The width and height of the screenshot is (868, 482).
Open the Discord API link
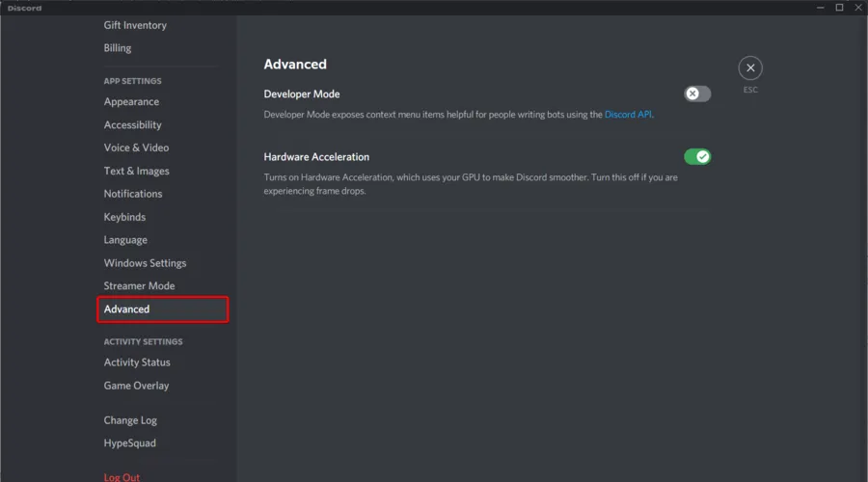coord(628,115)
